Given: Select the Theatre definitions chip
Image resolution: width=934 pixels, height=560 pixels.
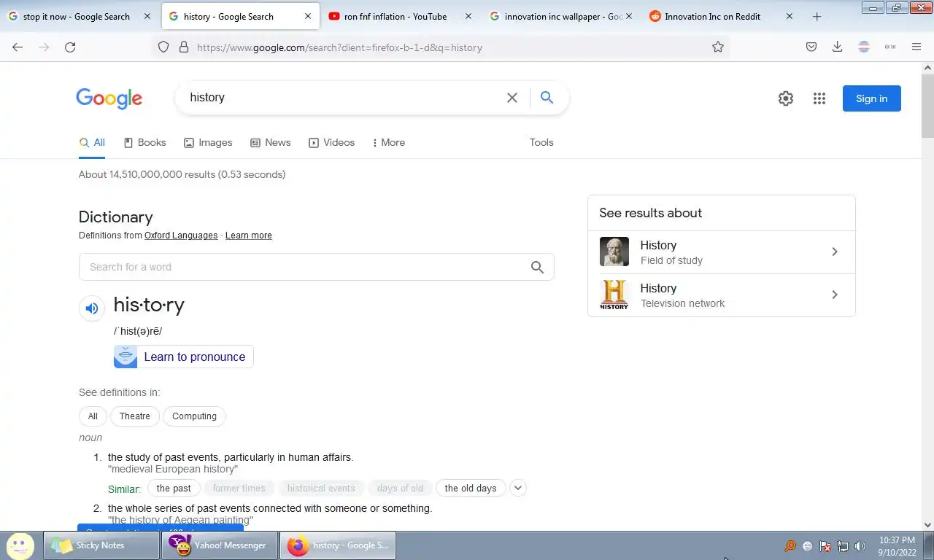Looking at the screenshot, I should (x=135, y=416).
